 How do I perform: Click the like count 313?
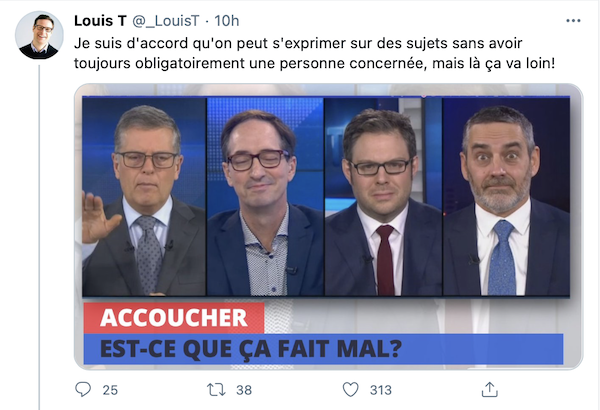[x=381, y=390]
